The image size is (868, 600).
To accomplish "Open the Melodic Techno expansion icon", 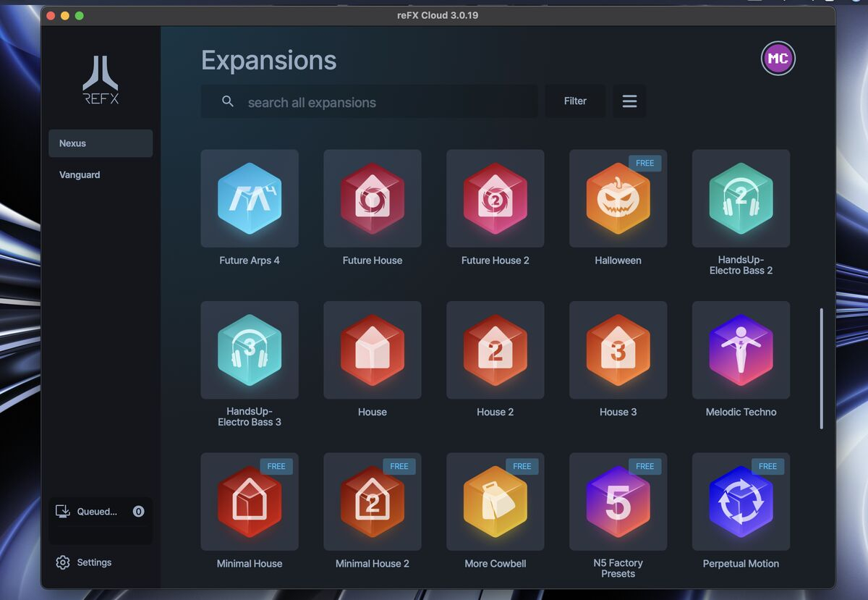I will 741,350.
